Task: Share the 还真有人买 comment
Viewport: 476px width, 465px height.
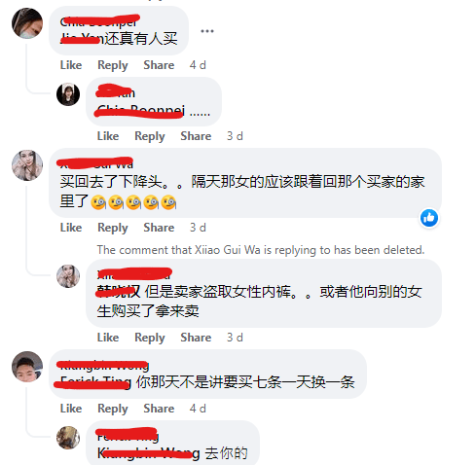Action: coord(159,65)
